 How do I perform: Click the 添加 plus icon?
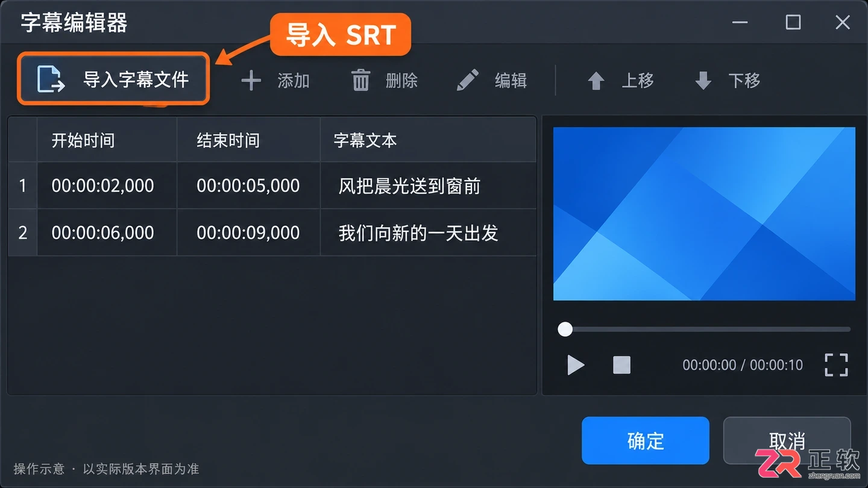(251, 80)
